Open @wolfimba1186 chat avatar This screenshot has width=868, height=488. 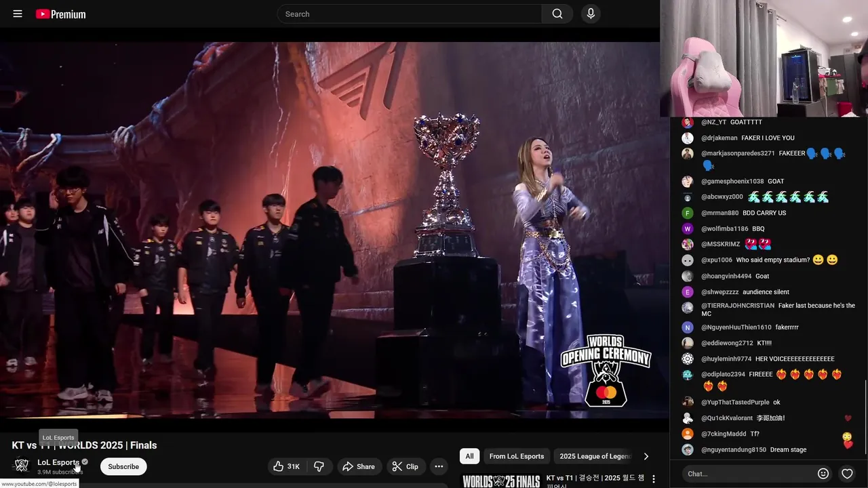[688, 229]
